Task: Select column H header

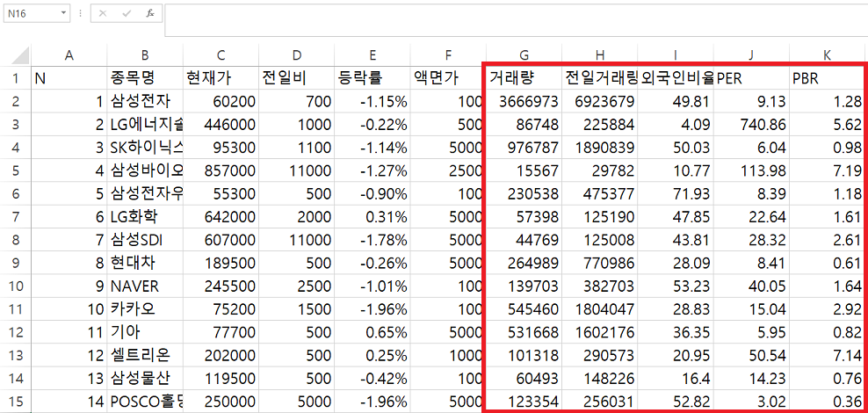Action: [600, 54]
